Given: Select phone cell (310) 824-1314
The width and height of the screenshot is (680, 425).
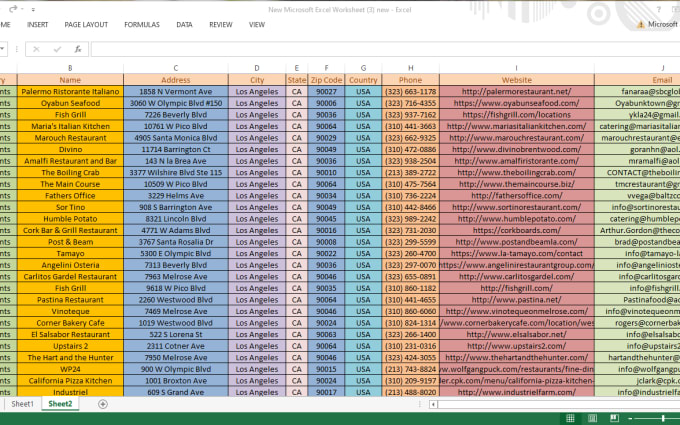Looking at the screenshot, I should pos(411,323).
